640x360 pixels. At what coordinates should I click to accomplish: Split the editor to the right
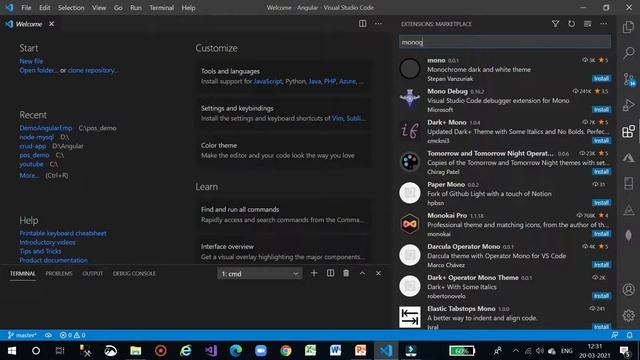(x=362, y=24)
